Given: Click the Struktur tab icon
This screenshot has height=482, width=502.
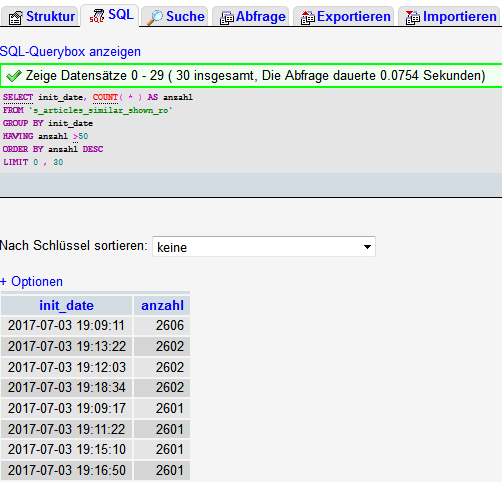Looking at the screenshot, I should 16,18.
